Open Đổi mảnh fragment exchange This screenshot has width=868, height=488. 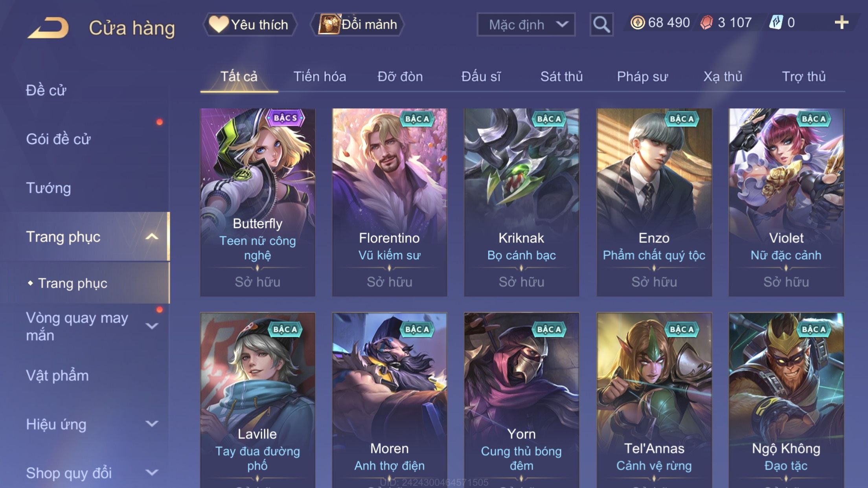tap(357, 25)
